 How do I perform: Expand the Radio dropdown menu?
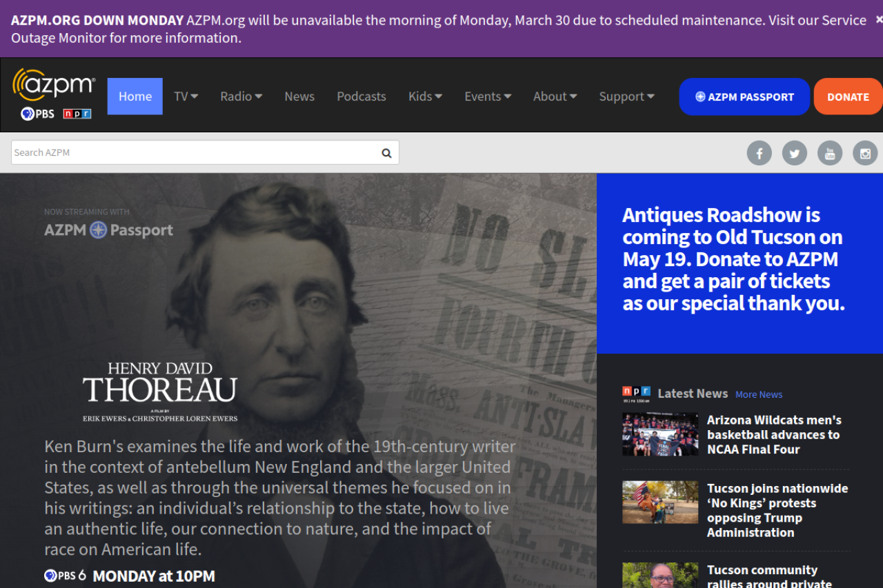tap(241, 97)
